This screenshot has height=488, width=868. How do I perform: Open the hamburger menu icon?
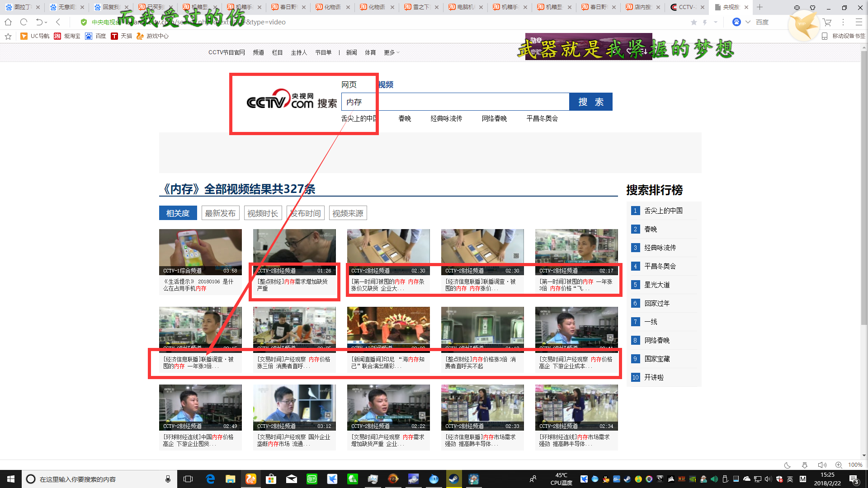pyautogui.click(x=859, y=22)
